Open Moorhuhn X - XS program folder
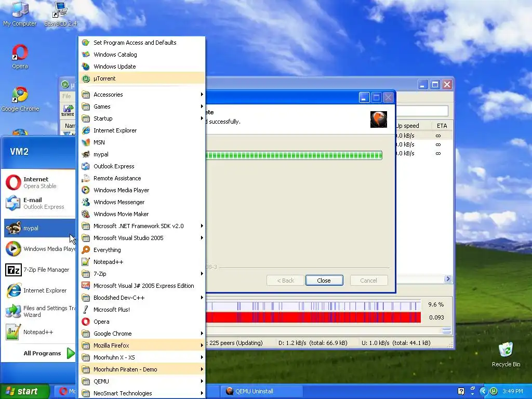This screenshot has width=532, height=399. click(142, 357)
